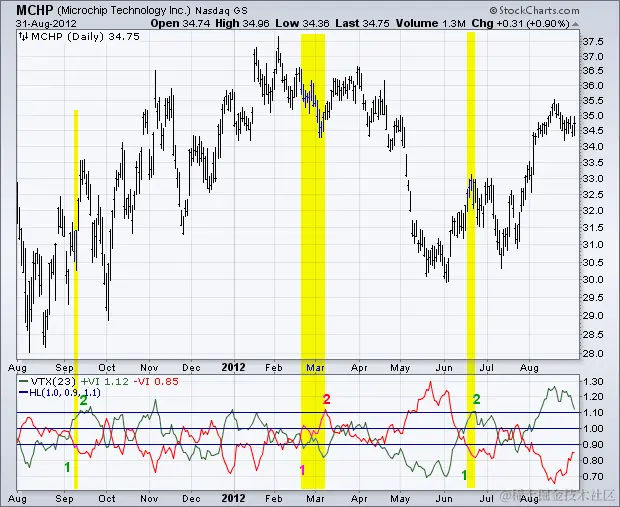Click the 28.5 price axis label
620x507 pixels.
[x=592, y=335]
